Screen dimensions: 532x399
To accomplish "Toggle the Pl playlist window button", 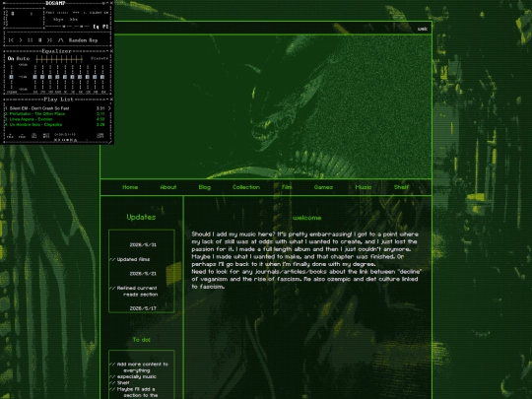I will (x=105, y=27).
